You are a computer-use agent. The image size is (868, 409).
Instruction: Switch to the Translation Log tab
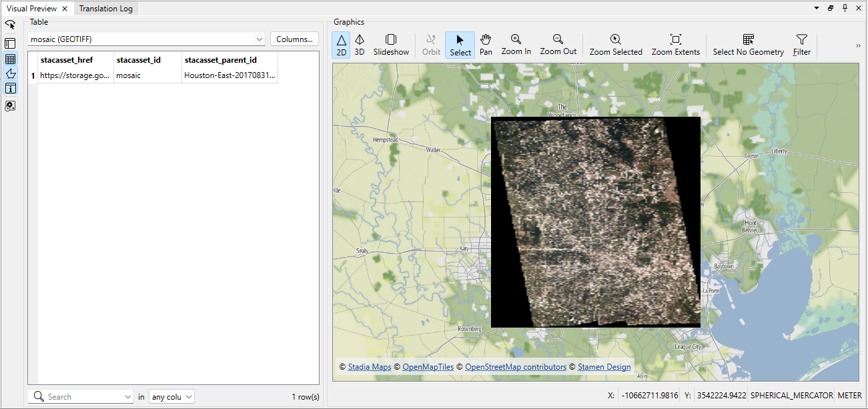click(x=106, y=9)
